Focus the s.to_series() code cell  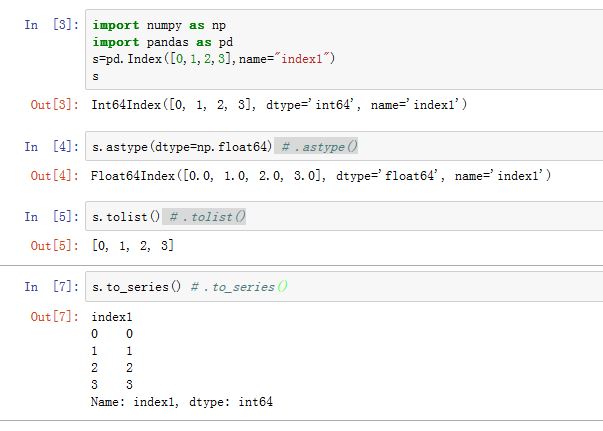pyautogui.click(x=137, y=287)
